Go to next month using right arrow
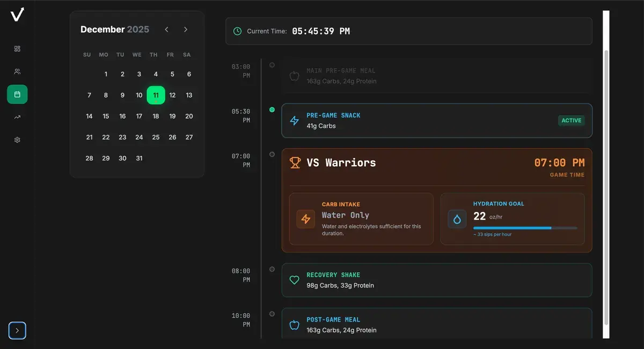 (186, 30)
